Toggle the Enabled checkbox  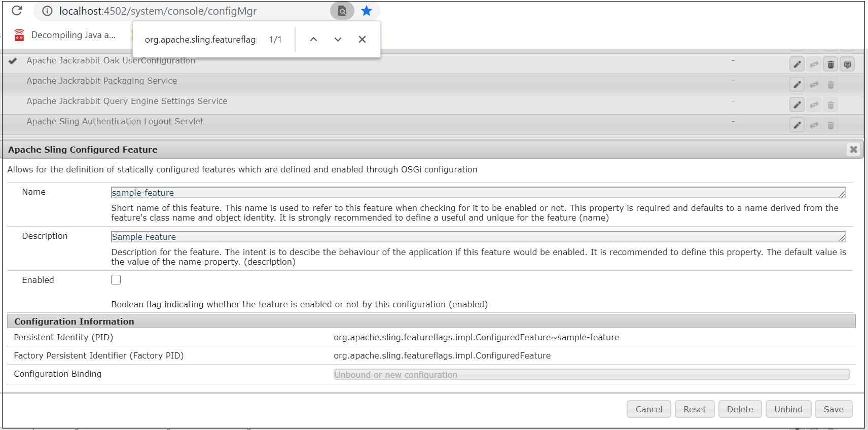116,279
